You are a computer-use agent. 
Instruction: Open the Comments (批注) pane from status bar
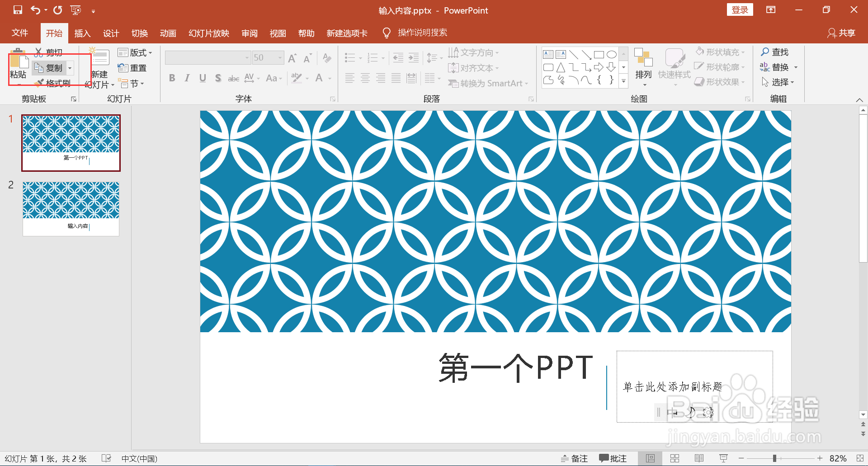tap(613, 458)
